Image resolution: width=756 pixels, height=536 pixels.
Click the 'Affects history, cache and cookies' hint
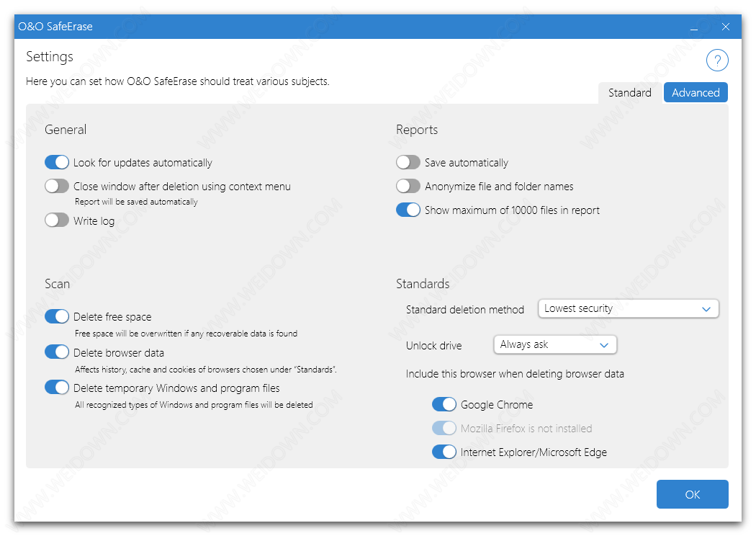(x=206, y=370)
